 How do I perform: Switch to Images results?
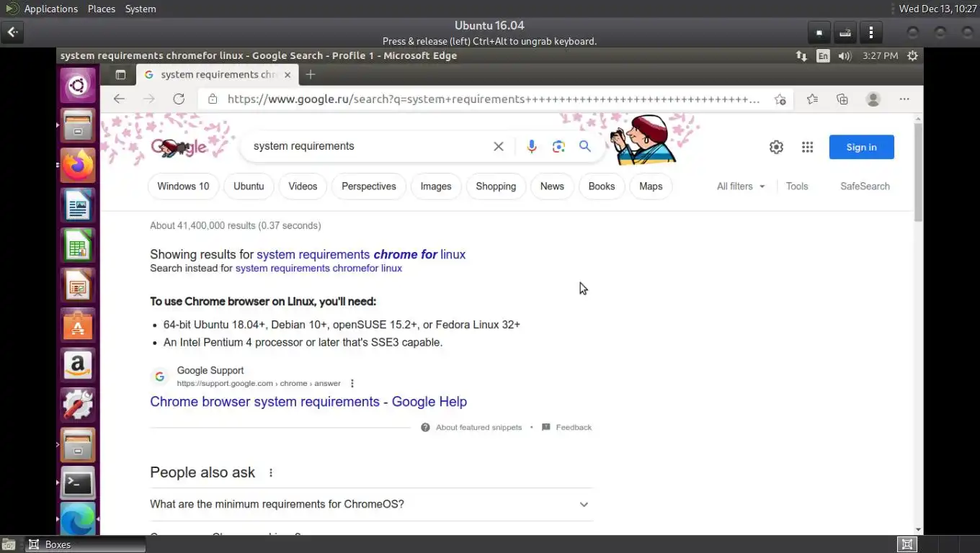(x=436, y=186)
